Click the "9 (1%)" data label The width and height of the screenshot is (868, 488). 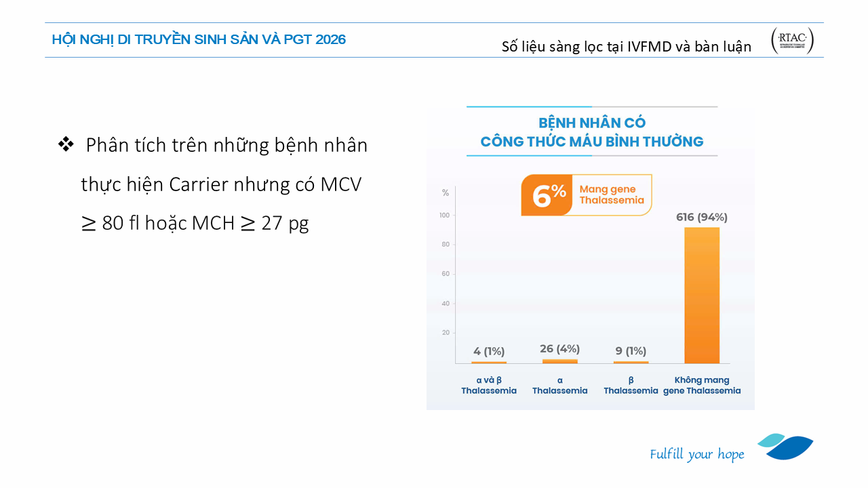click(631, 351)
